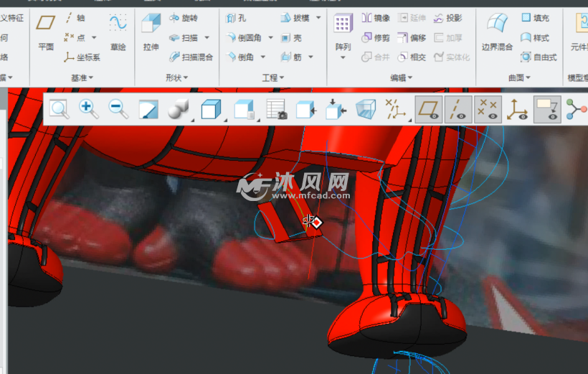Click the 合并 merge tool
Screen dimensions: 588x374
pyautogui.click(x=376, y=57)
